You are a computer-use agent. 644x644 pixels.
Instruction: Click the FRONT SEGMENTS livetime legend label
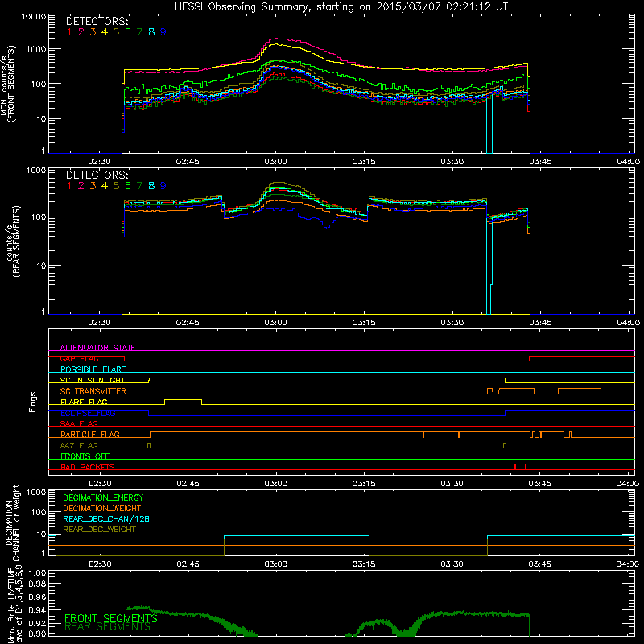111,618
